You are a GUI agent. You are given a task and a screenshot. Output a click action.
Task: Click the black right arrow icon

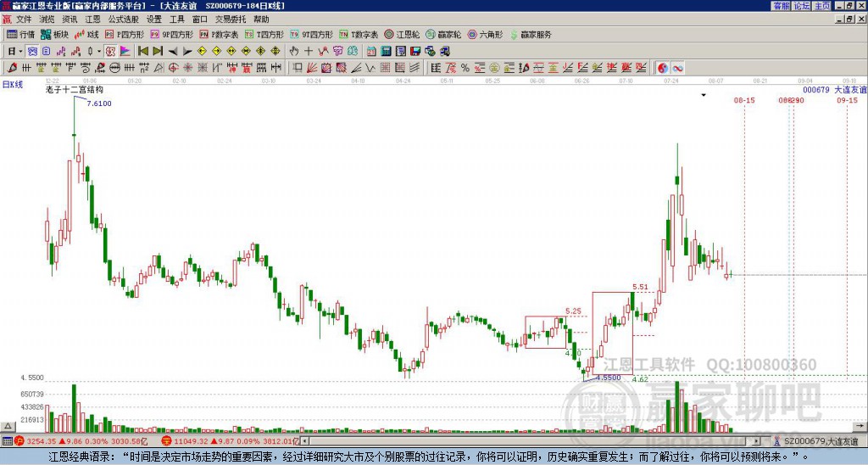[187, 52]
